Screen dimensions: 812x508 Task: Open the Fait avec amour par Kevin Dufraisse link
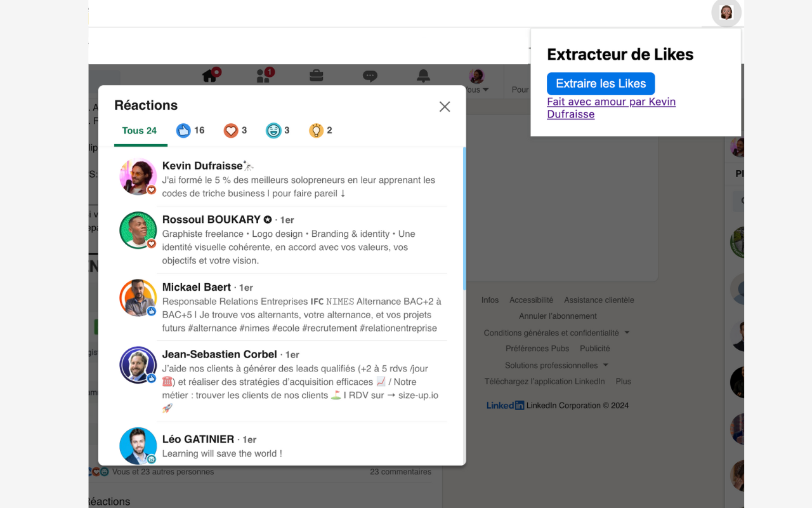tap(611, 102)
